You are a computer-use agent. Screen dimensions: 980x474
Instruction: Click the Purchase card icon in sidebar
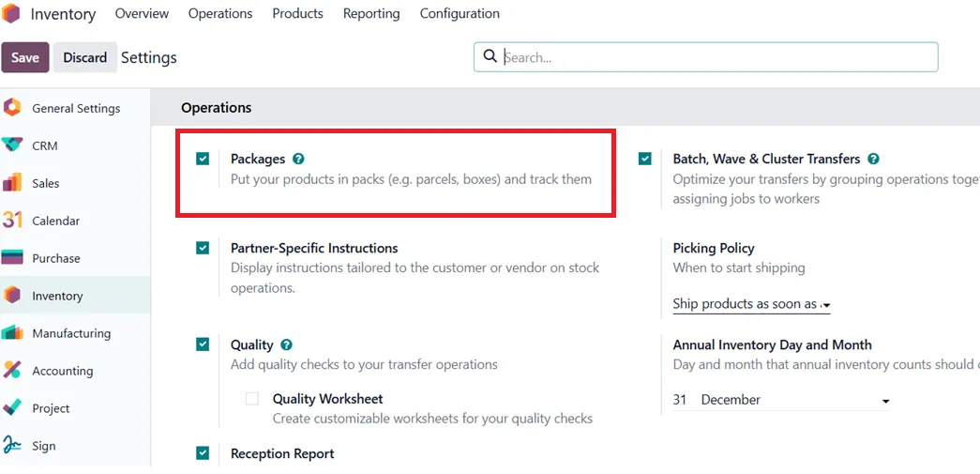(x=12, y=258)
